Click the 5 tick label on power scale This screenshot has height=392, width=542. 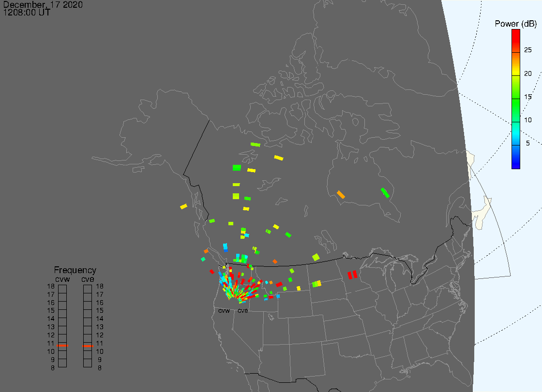[527, 143]
